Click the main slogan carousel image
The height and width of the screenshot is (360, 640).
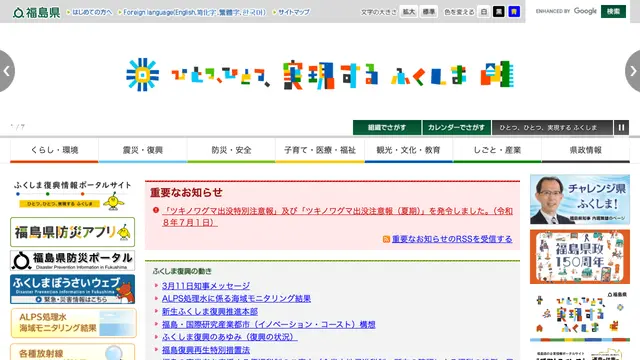click(x=320, y=75)
